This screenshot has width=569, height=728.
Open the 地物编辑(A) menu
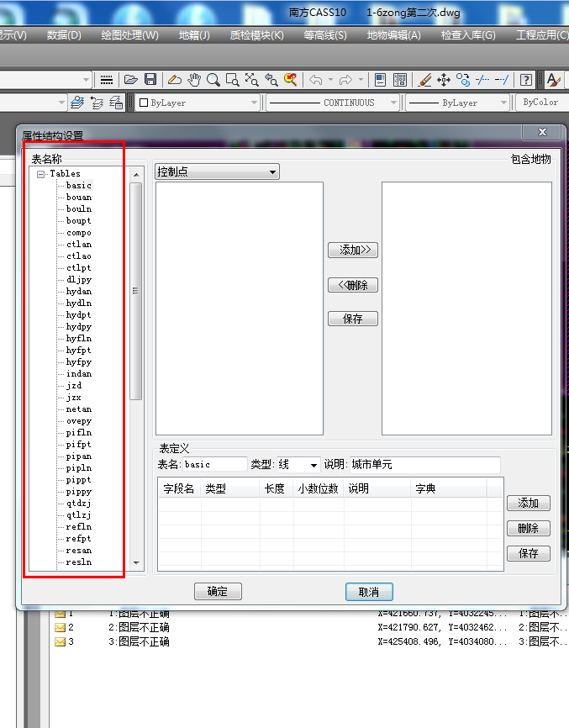(x=393, y=35)
